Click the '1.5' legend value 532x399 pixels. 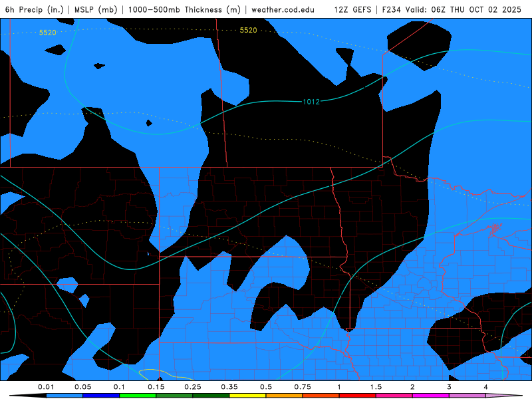coord(376,387)
